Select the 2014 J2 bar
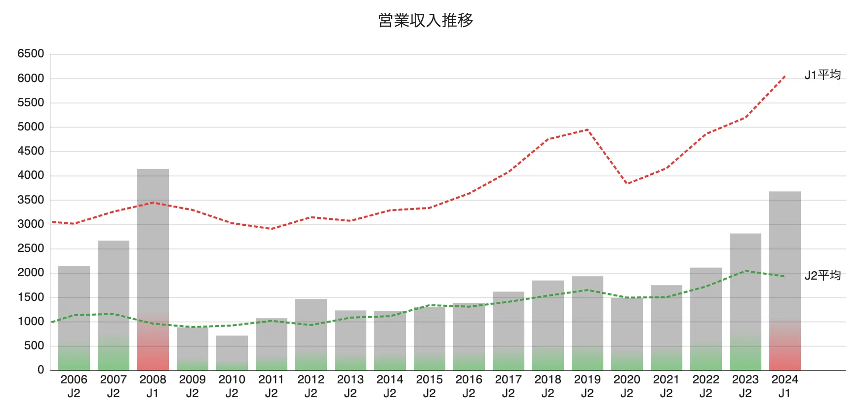This screenshot has height=415, width=868. (x=390, y=341)
